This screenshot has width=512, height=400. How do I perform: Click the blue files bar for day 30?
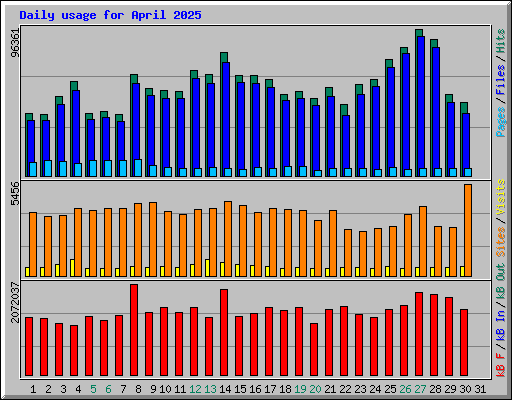pos(466,141)
